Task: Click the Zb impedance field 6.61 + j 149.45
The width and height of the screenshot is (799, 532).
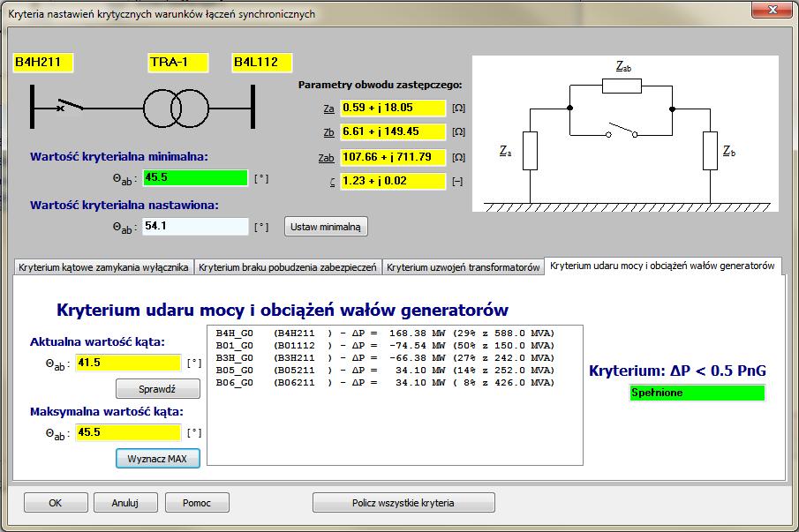Action: coord(393,131)
